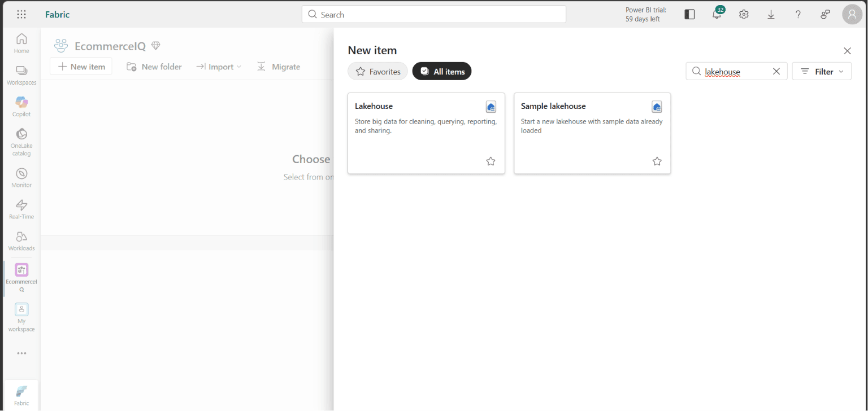Open the Settings gear
The width and height of the screenshot is (868, 411).
744,15
